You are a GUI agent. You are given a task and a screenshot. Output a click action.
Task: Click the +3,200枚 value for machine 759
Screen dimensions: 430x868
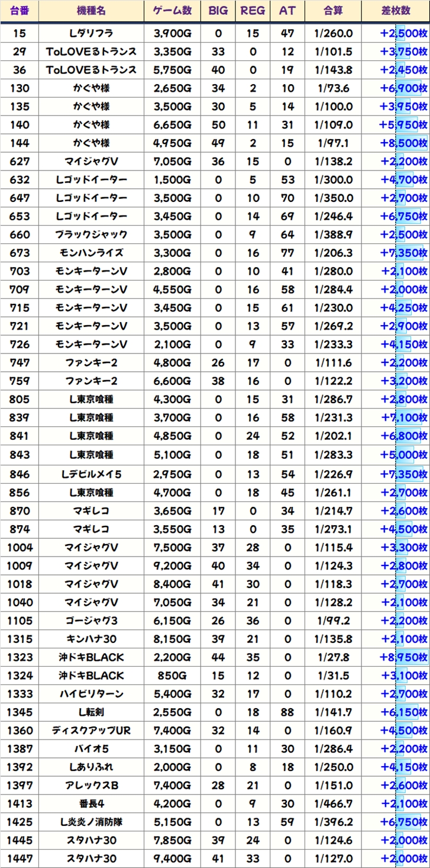coord(403,381)
